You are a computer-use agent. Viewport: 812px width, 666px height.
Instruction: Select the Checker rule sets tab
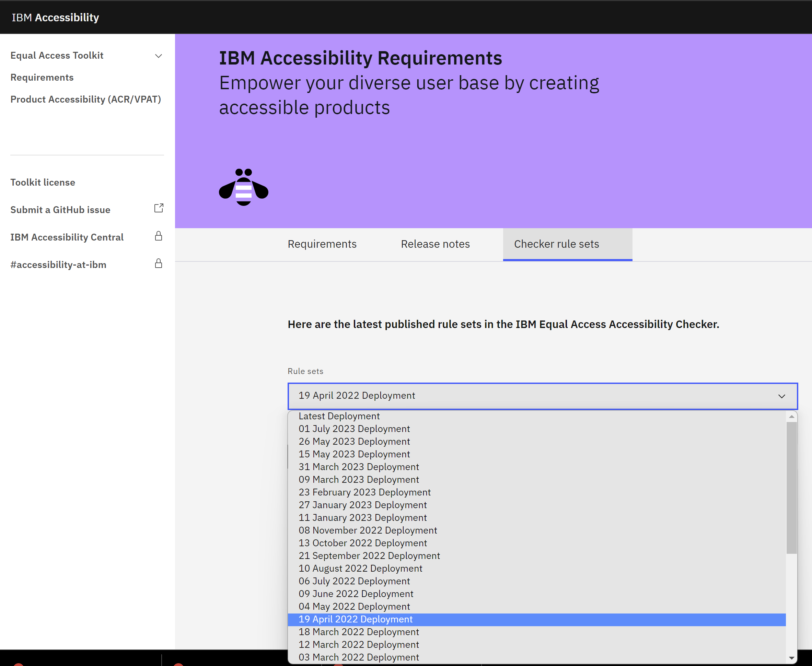[556, 244]
